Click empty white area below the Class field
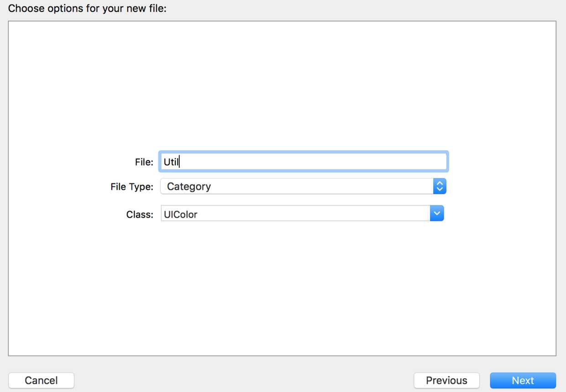 coord(282,287)
